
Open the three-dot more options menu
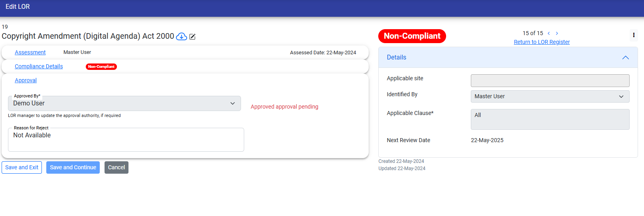tap(634, 35)
